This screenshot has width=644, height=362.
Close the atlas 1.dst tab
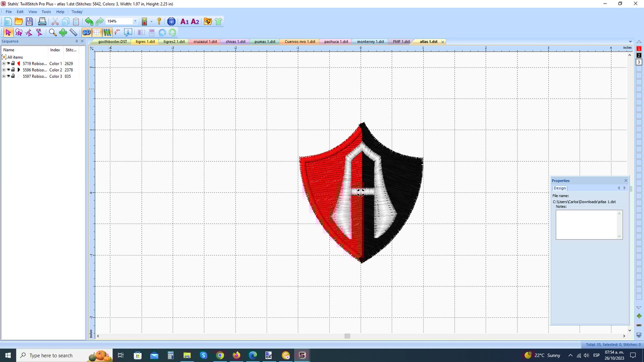[443, 42]
